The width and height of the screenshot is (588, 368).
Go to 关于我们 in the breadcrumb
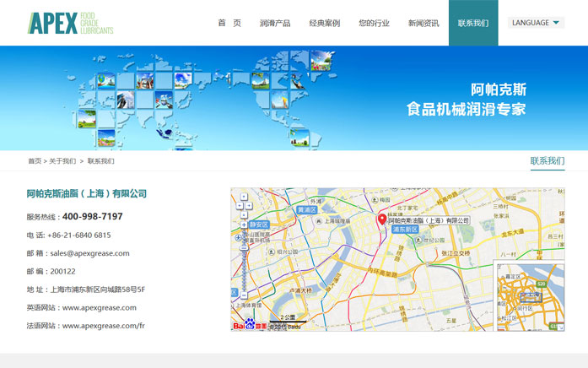(62, 161)
